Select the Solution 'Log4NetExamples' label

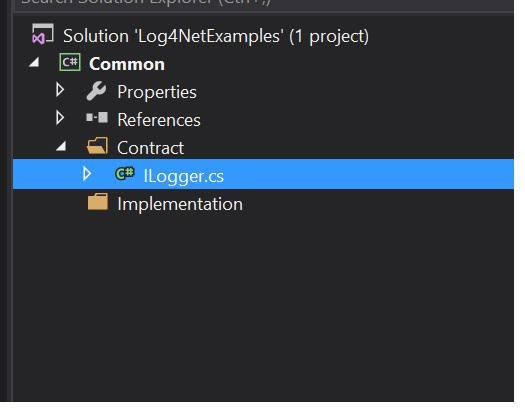coord(216,36)
